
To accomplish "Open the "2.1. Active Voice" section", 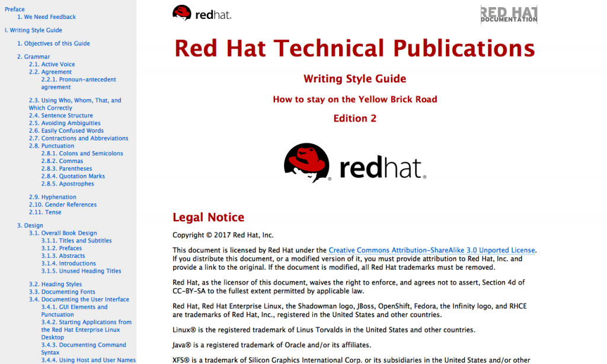I will click(52, 64).
